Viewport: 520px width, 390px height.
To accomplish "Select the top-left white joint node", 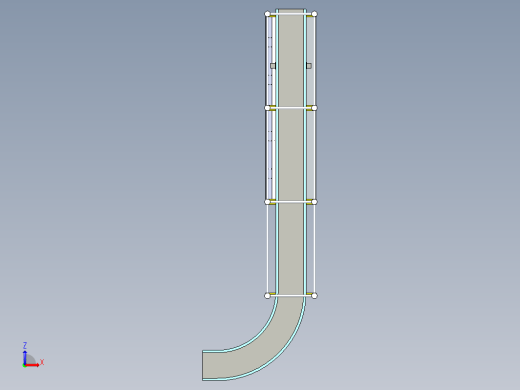I will coord(267,14).
